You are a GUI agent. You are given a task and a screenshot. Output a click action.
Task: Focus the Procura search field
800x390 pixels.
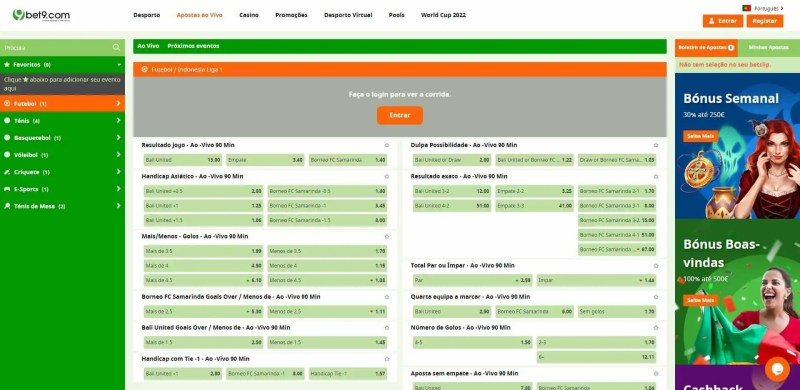(x=56, y=47)
